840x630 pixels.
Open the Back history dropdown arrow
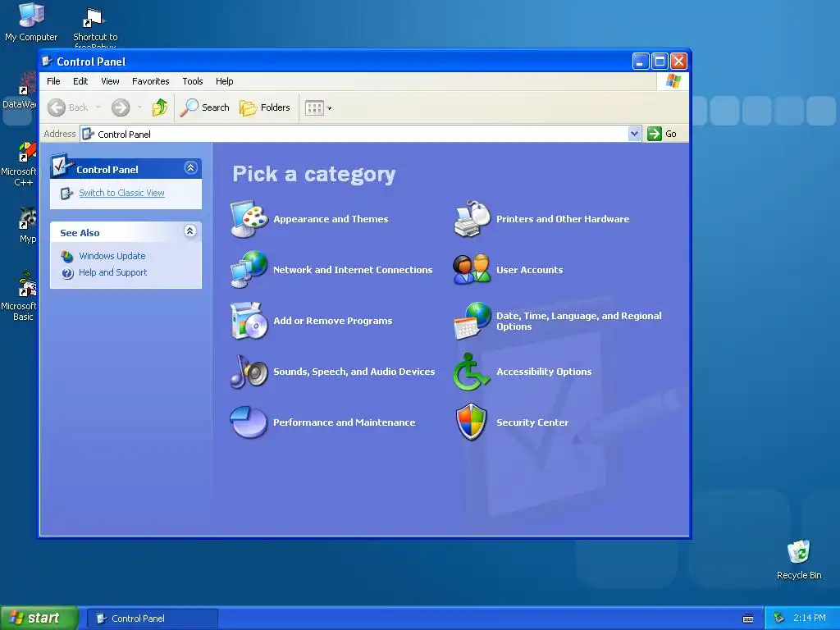pyautogui.click(x=98, y=107)
